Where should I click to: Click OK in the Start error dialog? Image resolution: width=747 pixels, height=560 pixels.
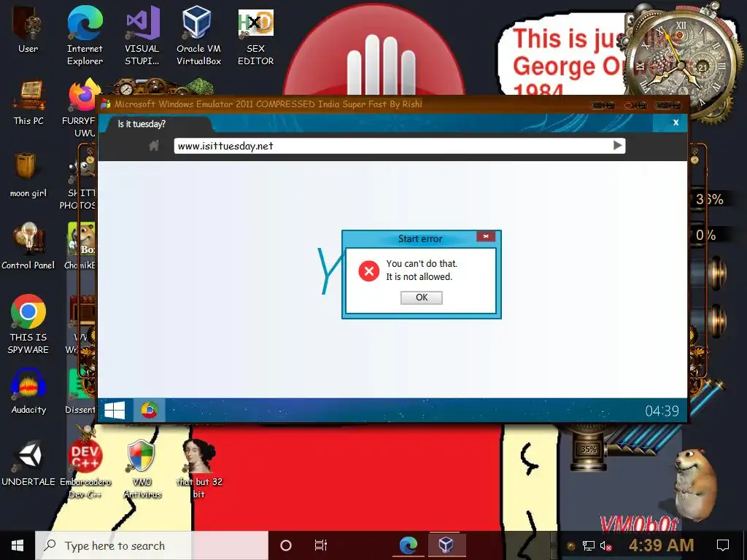(421, 297)
